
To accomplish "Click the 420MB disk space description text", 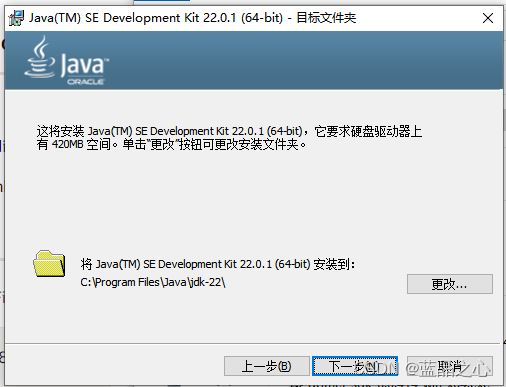I will (x=229, y=138).
